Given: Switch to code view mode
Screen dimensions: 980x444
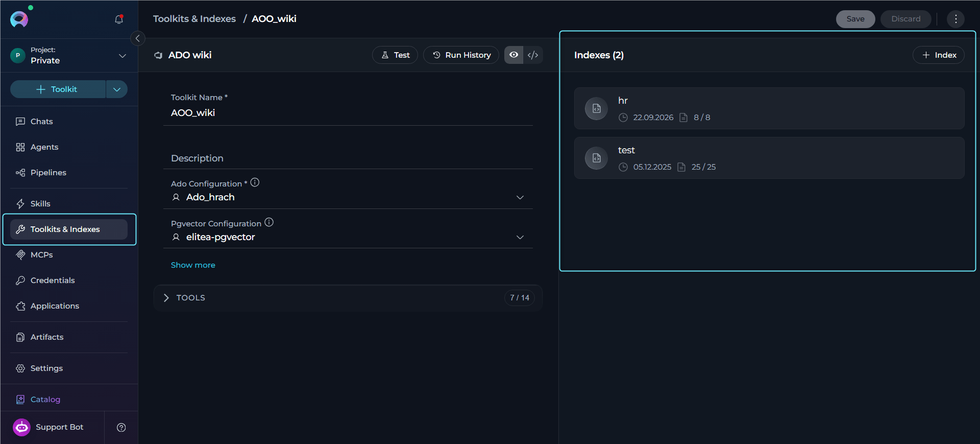Looking at the screenshot, I should coord(533,55).
